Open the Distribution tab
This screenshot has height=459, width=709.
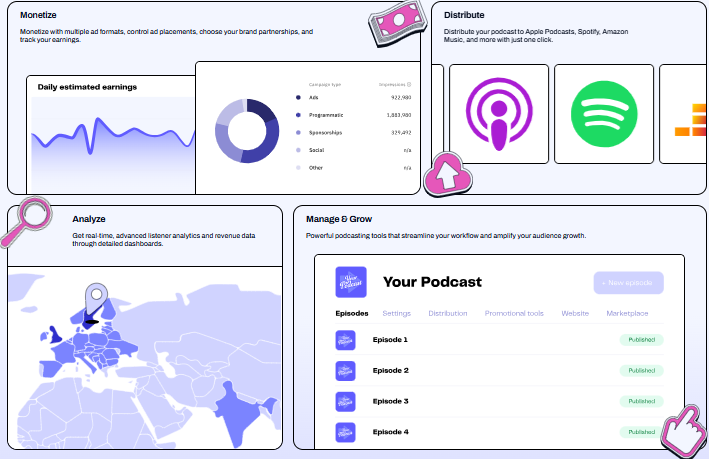coord(448,313)
